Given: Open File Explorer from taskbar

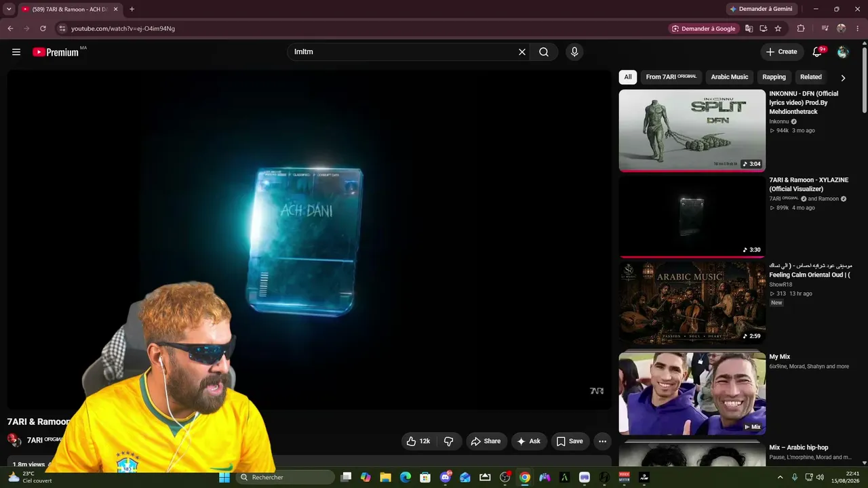Looking at the screenshot, I should [386, 477].
